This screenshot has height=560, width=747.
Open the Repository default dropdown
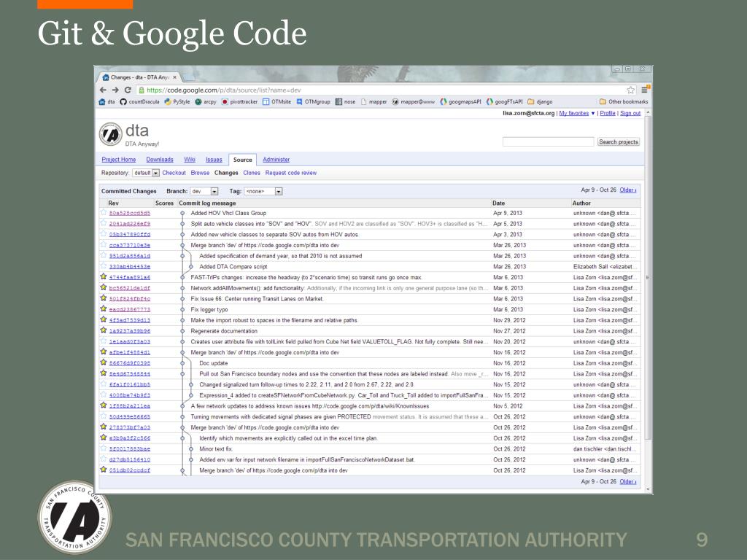point(146,173)
